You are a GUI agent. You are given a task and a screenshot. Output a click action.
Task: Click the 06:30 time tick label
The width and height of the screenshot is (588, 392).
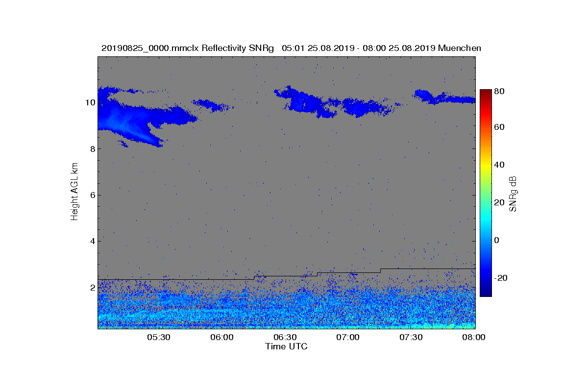285,338
